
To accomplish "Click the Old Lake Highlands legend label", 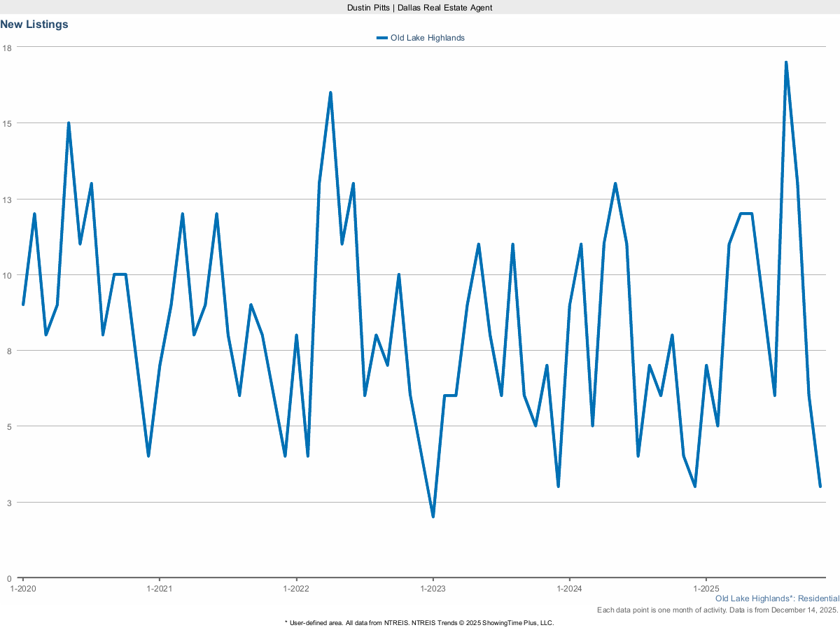I will [x=427, y=38].
